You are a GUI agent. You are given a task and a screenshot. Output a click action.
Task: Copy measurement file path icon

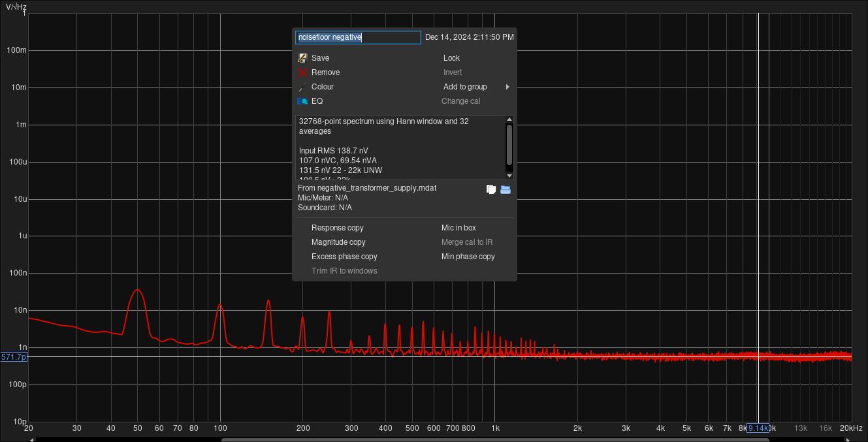coord(491,189)
